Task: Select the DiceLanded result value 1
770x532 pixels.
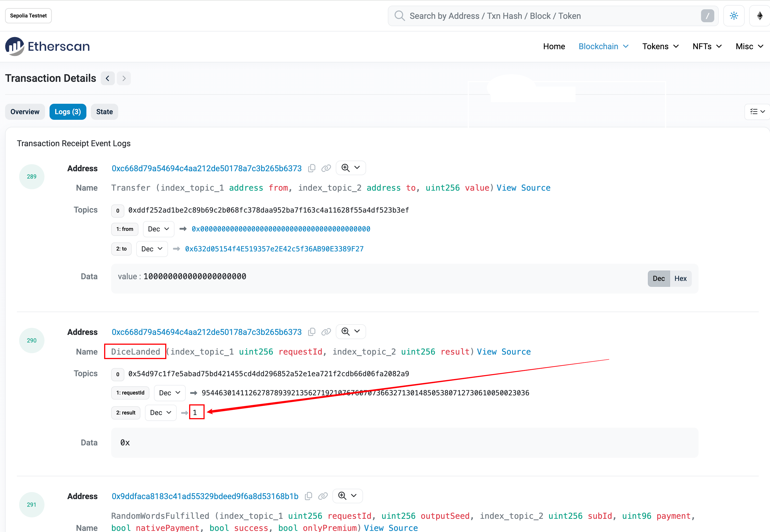Action: point(195,413)
